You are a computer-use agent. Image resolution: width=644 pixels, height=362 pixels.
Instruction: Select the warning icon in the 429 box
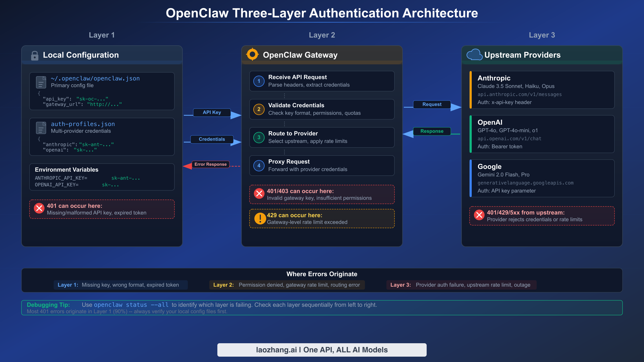pos(259,218)
